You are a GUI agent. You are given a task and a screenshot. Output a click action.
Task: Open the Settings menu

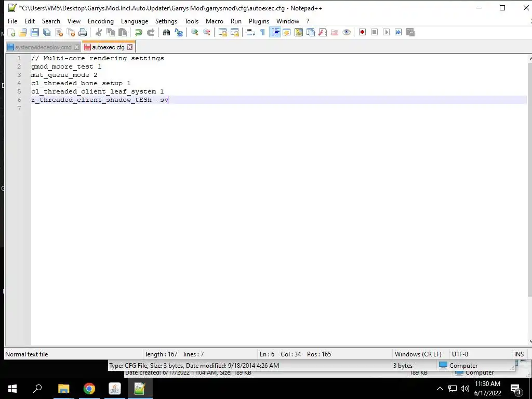coord(166,21)
